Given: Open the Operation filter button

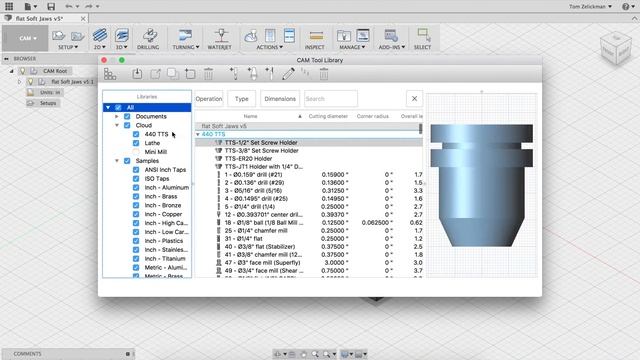Looking at the screenshot, I should 209,99.
